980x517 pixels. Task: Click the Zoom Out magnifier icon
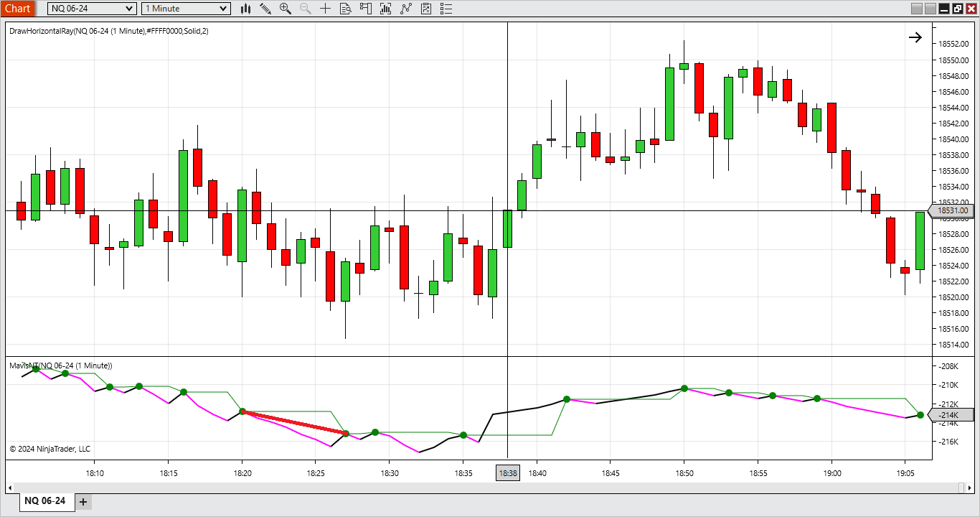point(306,9)
